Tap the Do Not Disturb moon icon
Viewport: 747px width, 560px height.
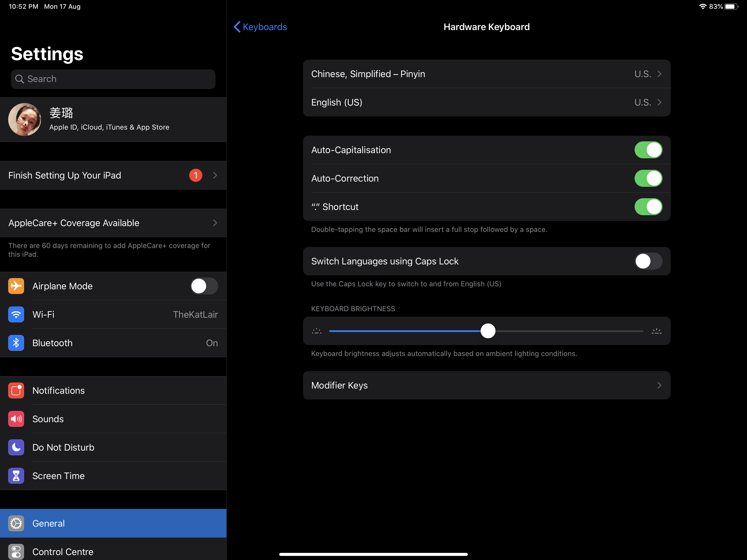pos(16,447)
